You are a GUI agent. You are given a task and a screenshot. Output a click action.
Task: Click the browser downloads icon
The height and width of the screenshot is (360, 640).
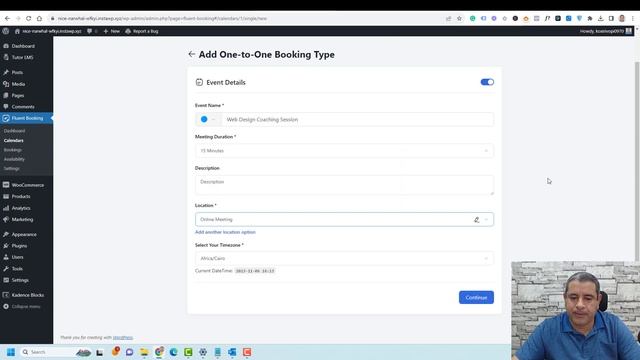pyautogui.click(x=600, y=18)
